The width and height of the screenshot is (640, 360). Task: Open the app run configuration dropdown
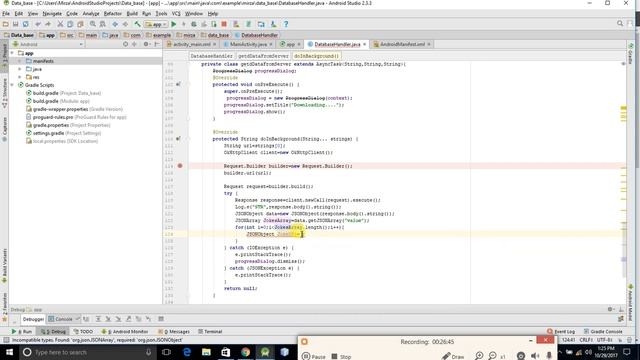tap(156, 24)
